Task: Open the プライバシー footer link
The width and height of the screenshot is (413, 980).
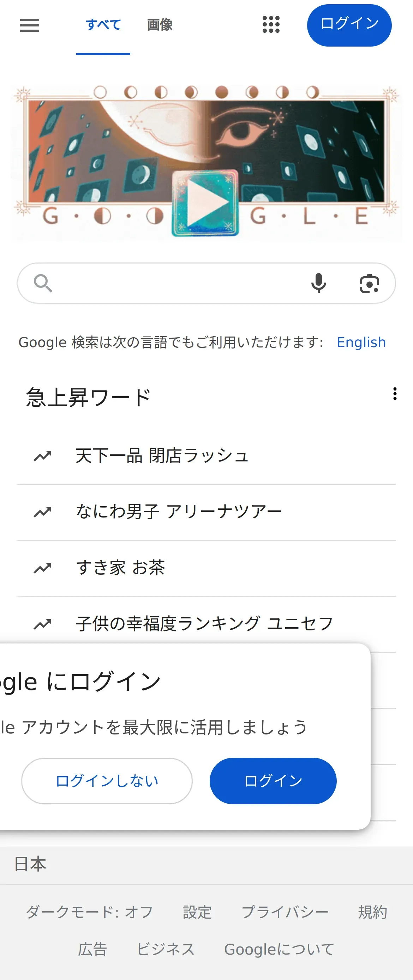Action: point(285,912)
